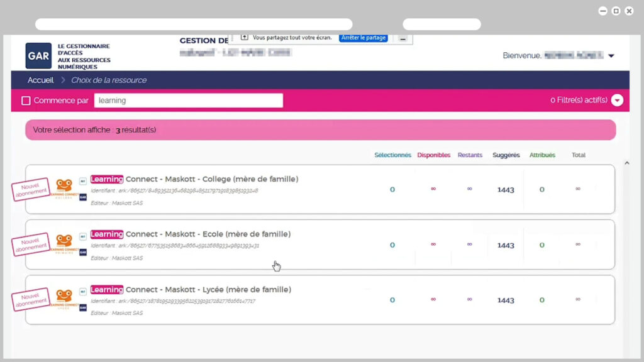Image resolution: width=644 pixels, height=362 pixels.
Task: Enable the Commence par checkbox
Action: click(26, 101)
